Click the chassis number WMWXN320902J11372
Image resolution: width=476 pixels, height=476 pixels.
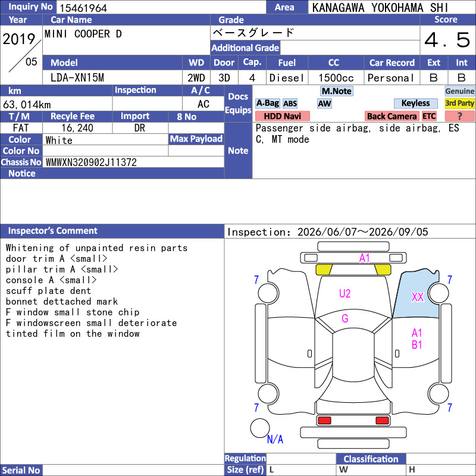(91, 162)
